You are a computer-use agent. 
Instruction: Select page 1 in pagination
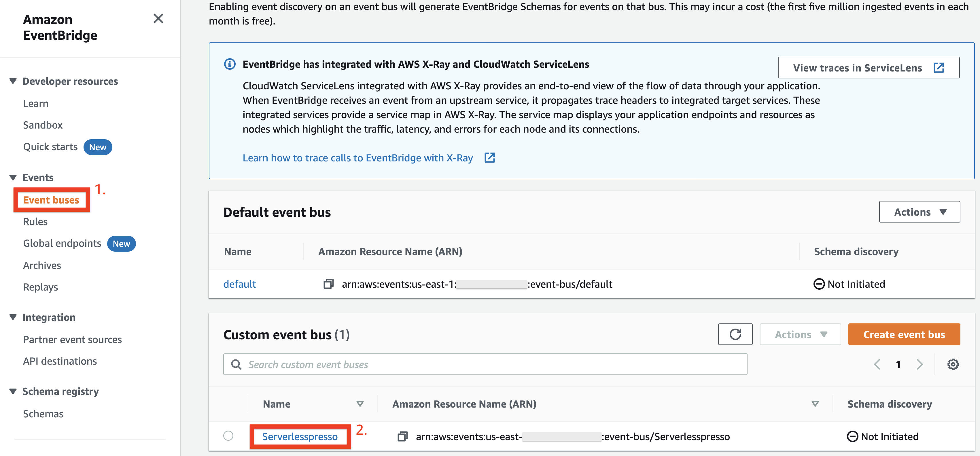[x=898, y=365]
